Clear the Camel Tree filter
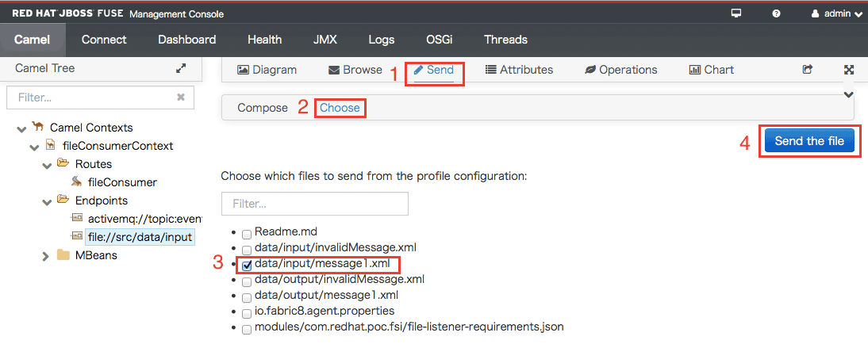868x348 pixels. (x=180, y=98)
